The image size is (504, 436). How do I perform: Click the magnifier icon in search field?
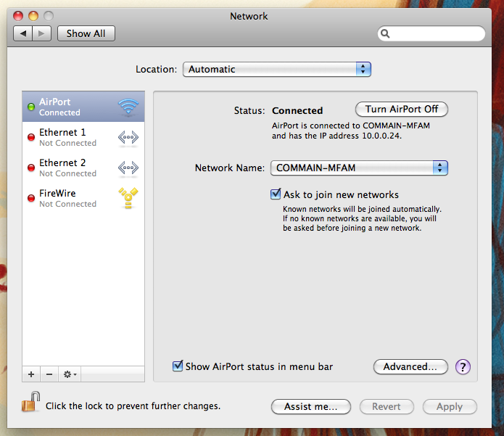[x=385, y=33]
